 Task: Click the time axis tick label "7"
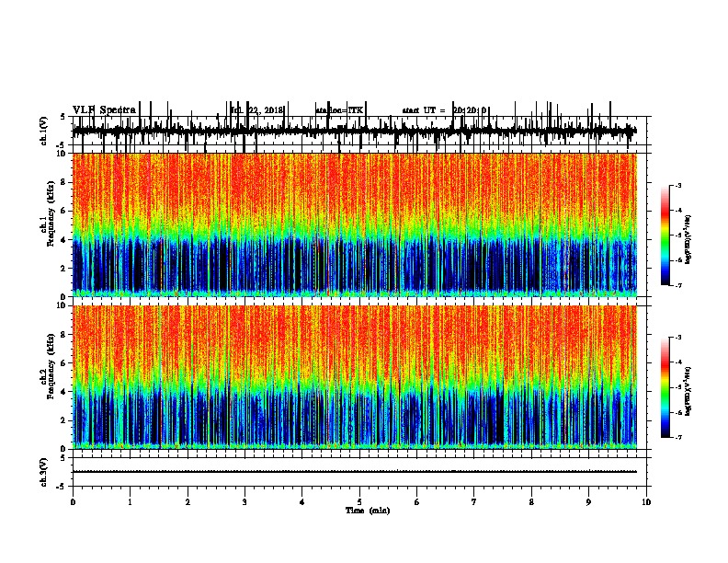[x=474, y=502]
